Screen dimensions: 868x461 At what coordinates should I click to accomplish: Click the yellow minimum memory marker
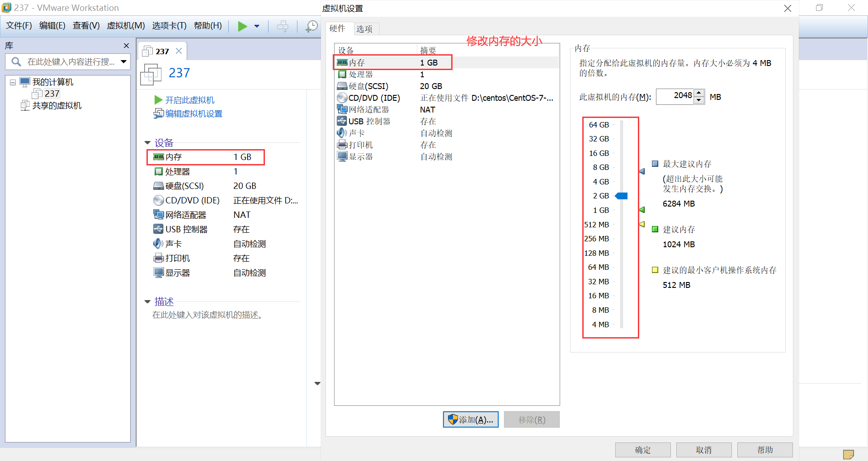click(642, 224)
